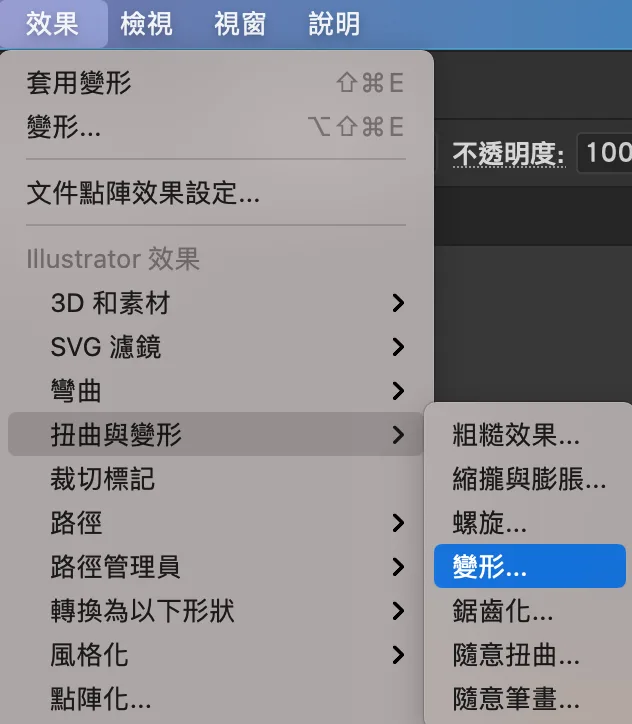Open the 檢視 menu
This screenshot has width=632, height=724.
click(146, 24)
